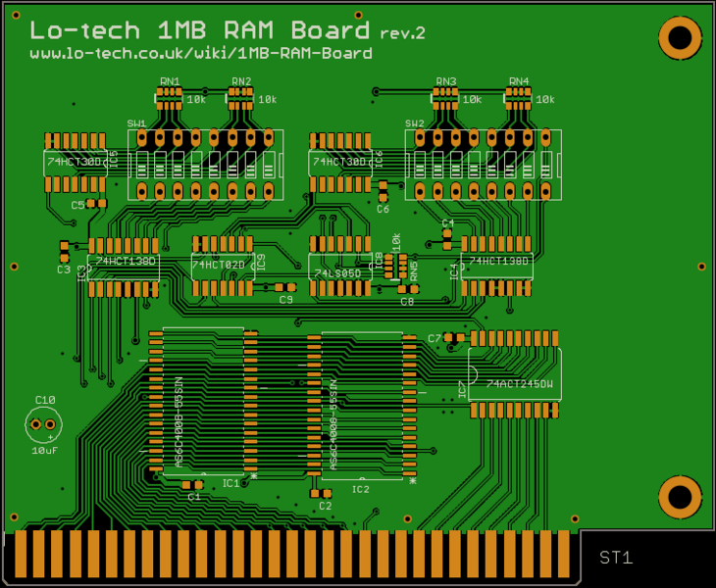Click the 'Lo-tech 1MB RAM Board' title text
Screen dimensions: 716x588
click(x=199, y=30)
